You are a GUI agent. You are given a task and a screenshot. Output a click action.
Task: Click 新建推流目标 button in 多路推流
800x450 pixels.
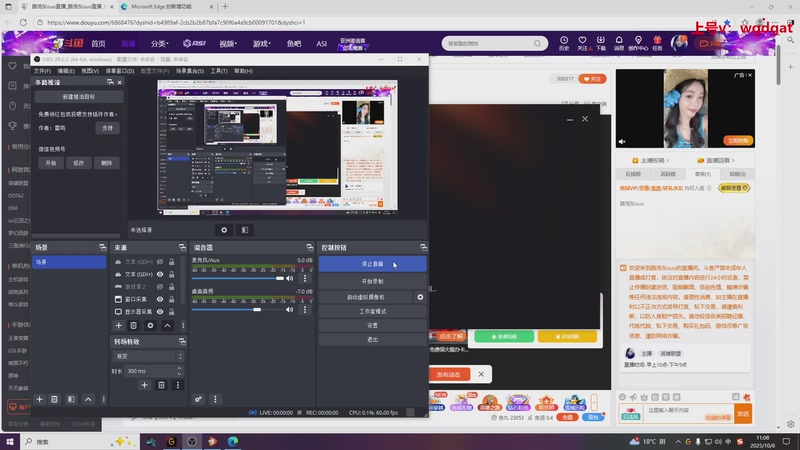pos(79,96)
